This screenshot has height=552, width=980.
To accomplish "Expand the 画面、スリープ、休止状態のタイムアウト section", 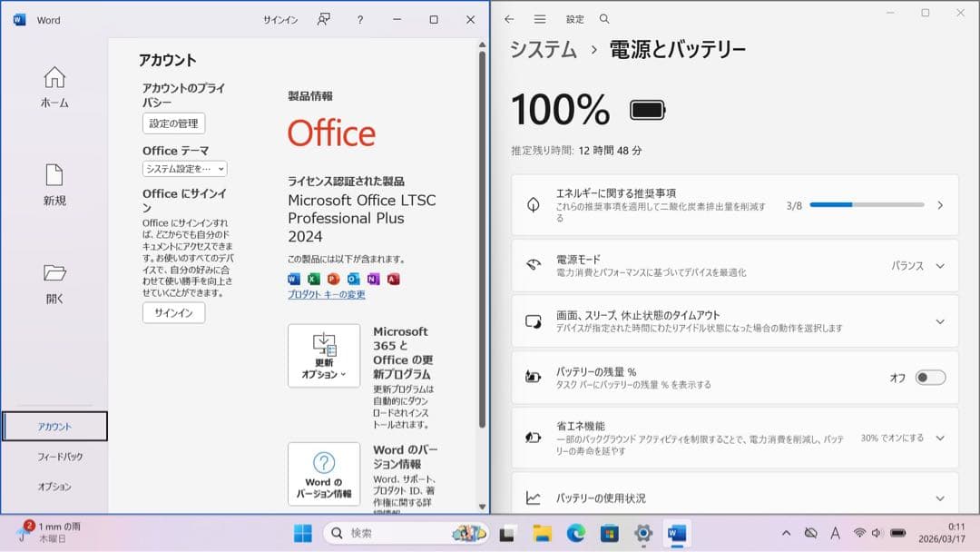I will click(940, 320).
